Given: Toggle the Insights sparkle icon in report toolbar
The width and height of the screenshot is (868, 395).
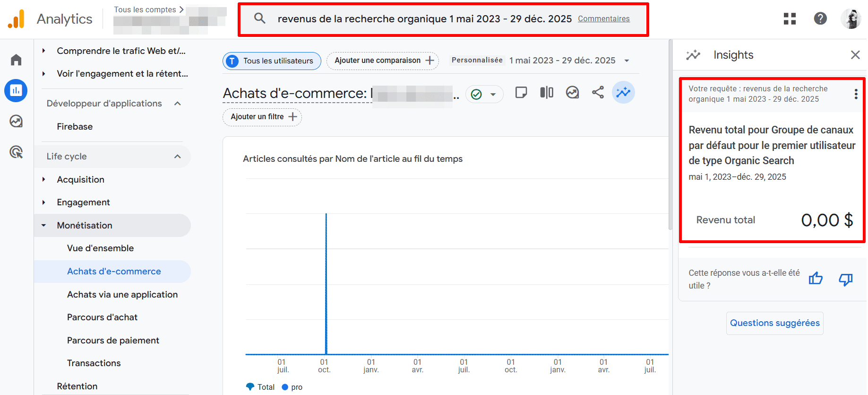Looking at the screenshot, I should 623,92.
